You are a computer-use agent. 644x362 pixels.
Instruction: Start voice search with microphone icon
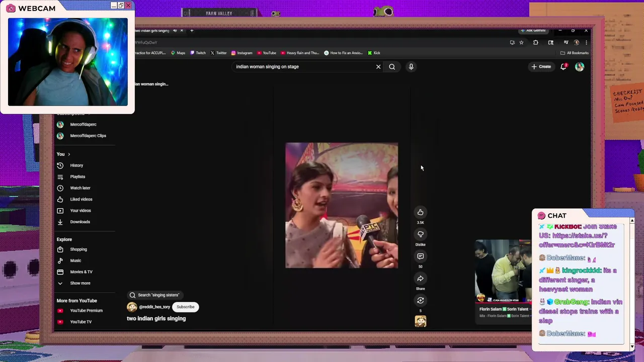[x=411, y=66]
